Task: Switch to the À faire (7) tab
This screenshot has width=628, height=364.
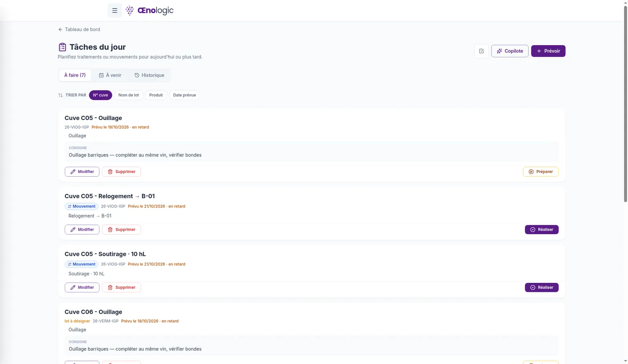Action: pos(75,75)
